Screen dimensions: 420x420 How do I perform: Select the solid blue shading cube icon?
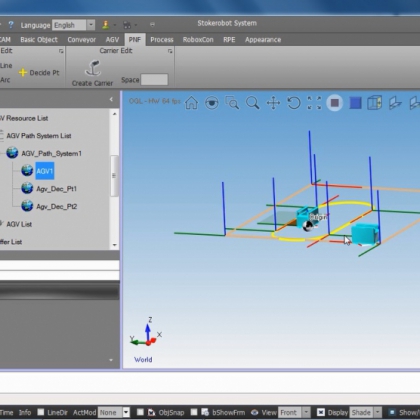click(355, 103)
